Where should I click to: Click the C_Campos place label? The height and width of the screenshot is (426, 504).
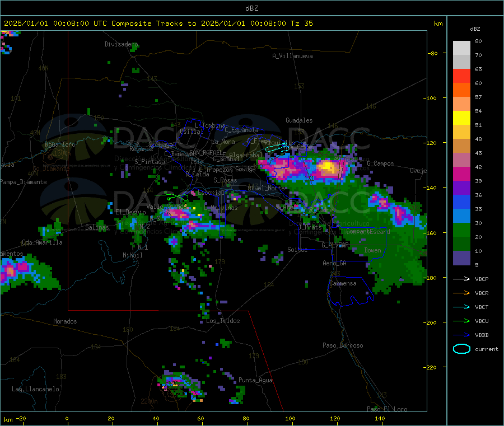coord(380,163)
